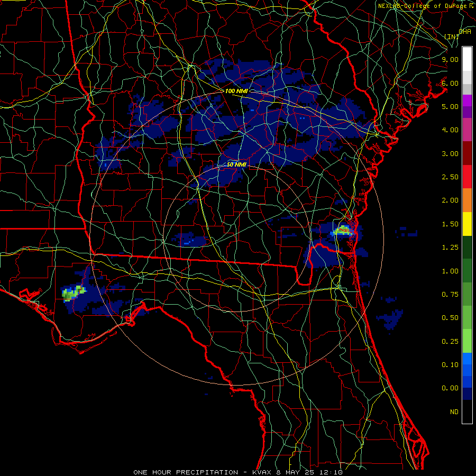Select the dark red legend swatch
Screen dimensions: 476x476
(x=467, y=153)
